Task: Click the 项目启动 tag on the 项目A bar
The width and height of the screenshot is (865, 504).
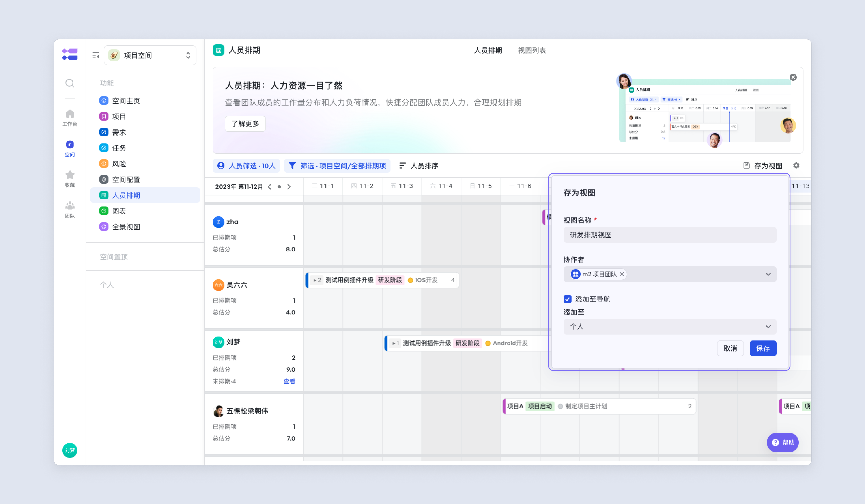Action: pos(540,406)
